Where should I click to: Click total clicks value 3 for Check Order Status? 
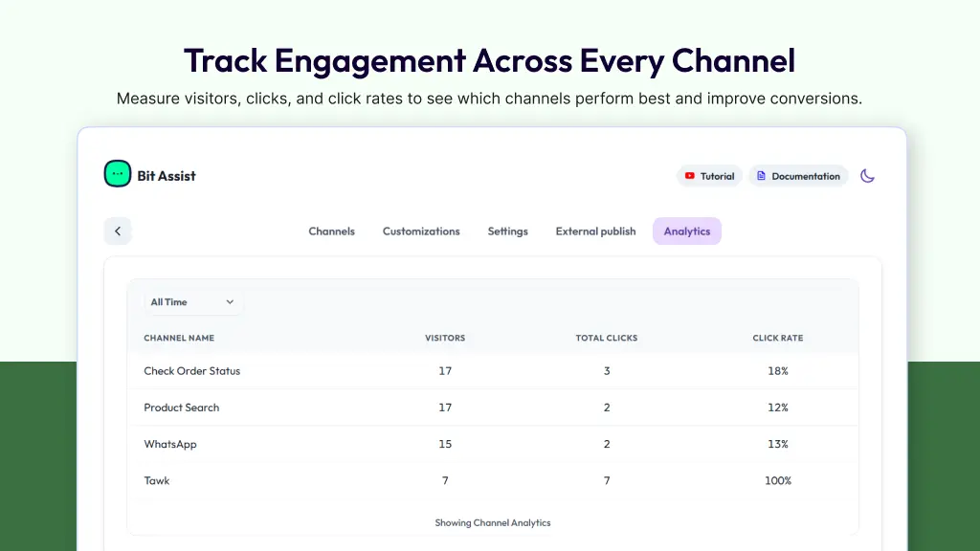coord(606,371)
